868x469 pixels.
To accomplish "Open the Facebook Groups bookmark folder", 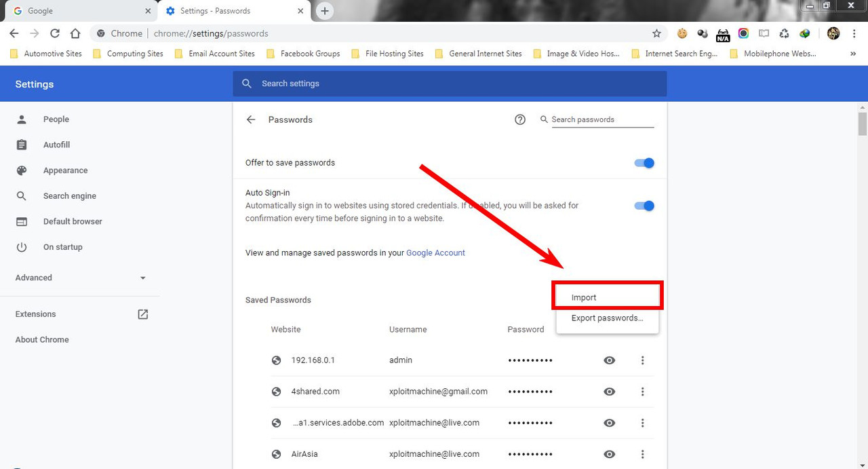I will (303, 54).
